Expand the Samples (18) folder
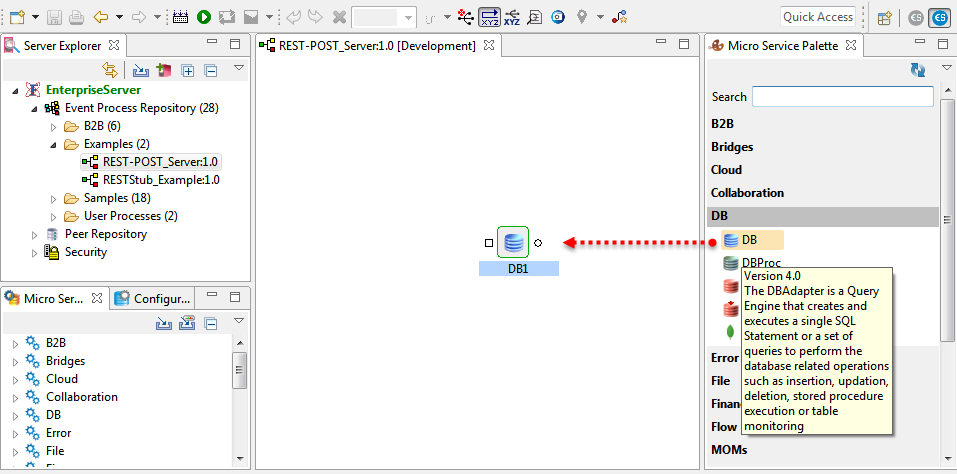Viewport: 957px width, 474px height. point(55,198)
